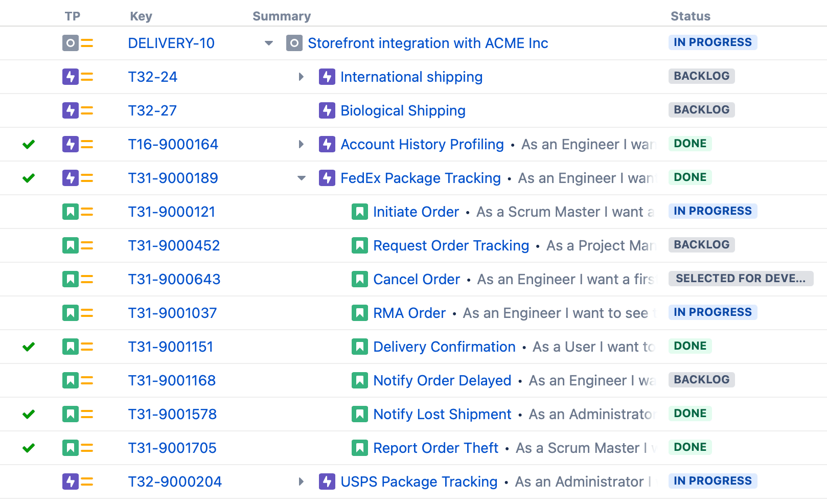
Task: Click the story icon next to Initiate Order
Action: click(x=359, y=212)
